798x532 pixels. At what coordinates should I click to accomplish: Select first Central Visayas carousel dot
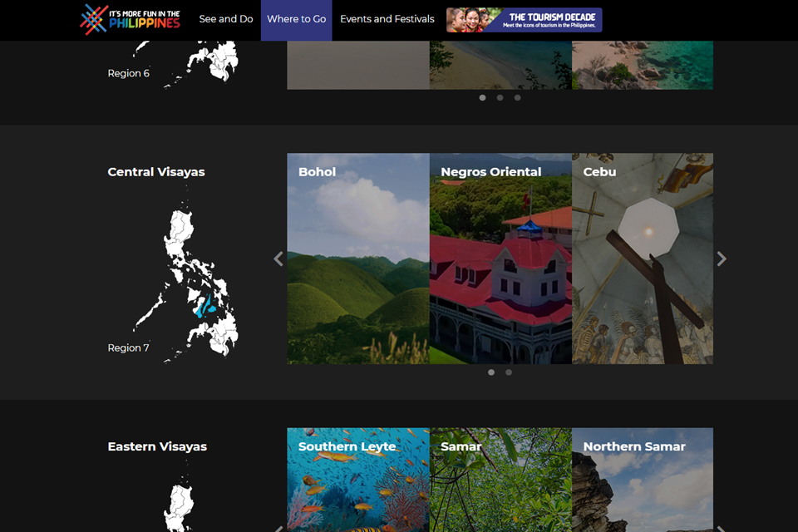[491, 372]
